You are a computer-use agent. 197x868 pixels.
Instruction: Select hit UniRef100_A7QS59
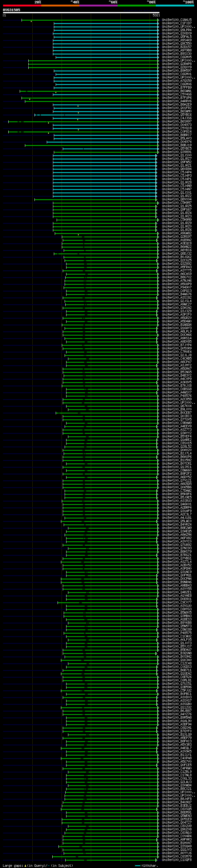[177, 81]
